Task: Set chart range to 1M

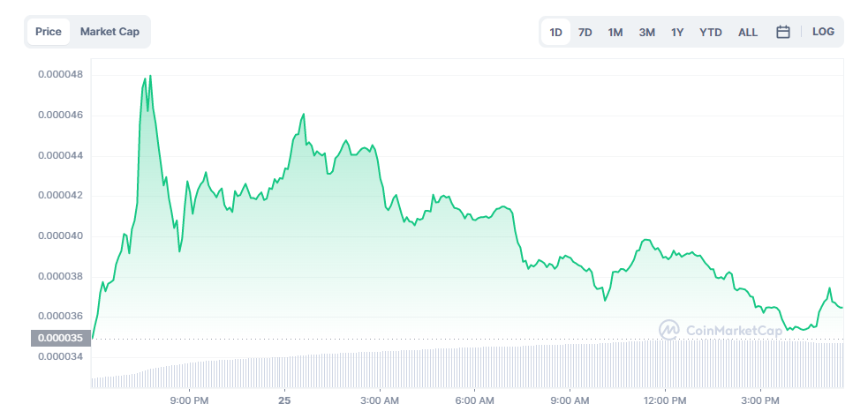Action: pos(615,32)
